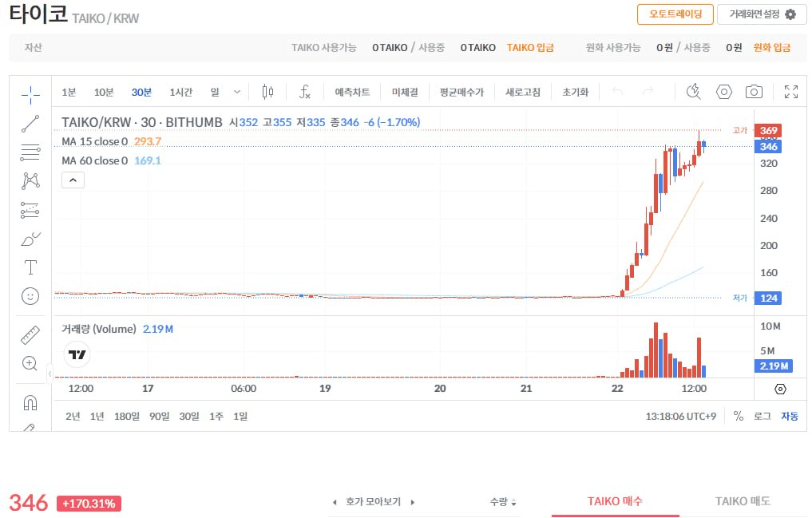Screen dimensions: 812x518
Task: Open the indicators fx menu
Action: point(304,92)
